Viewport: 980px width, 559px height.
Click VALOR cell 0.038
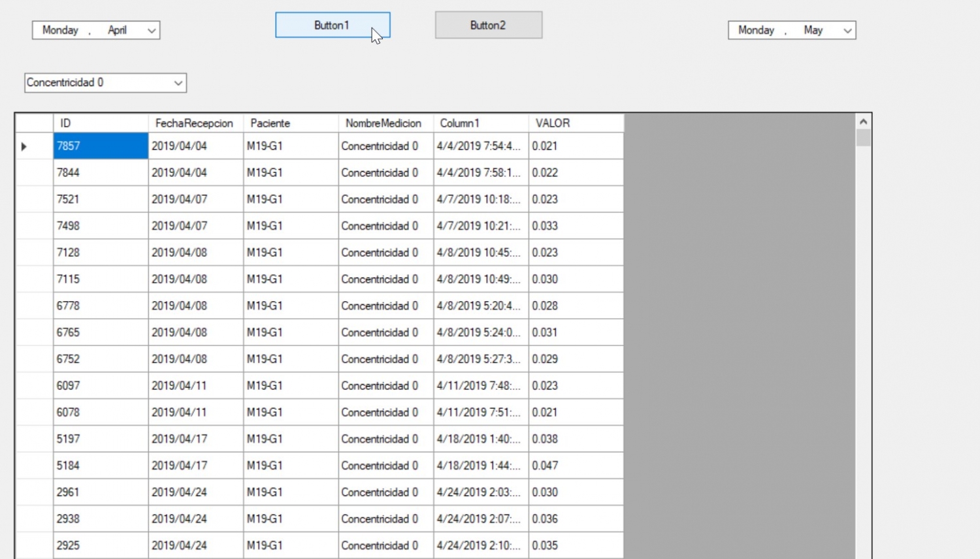576,439
